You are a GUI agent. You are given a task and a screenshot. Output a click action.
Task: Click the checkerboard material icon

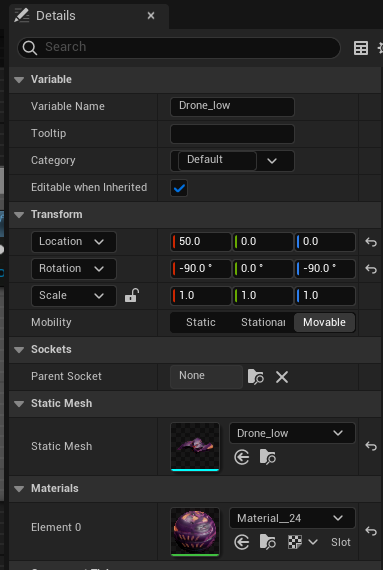point(295,542)
